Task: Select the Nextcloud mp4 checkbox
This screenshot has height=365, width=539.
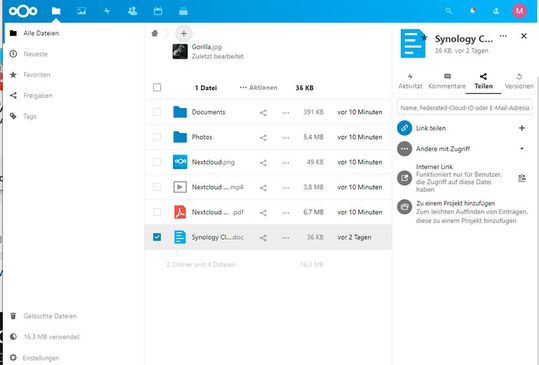Action: pos(157,187)
